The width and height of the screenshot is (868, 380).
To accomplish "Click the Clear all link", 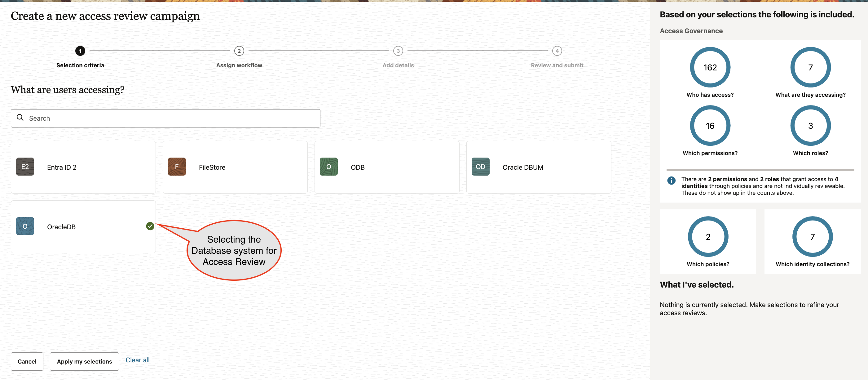I will click(137, 360).
